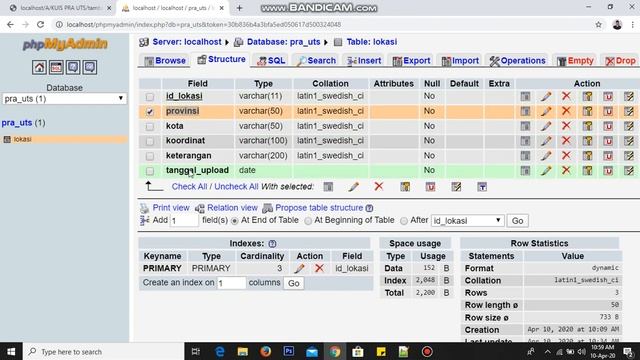Image resolution: width=640 pixels, height=360 pixels.
Task: Click With selected fulltext icon
Action: click(x=482, y=187)
